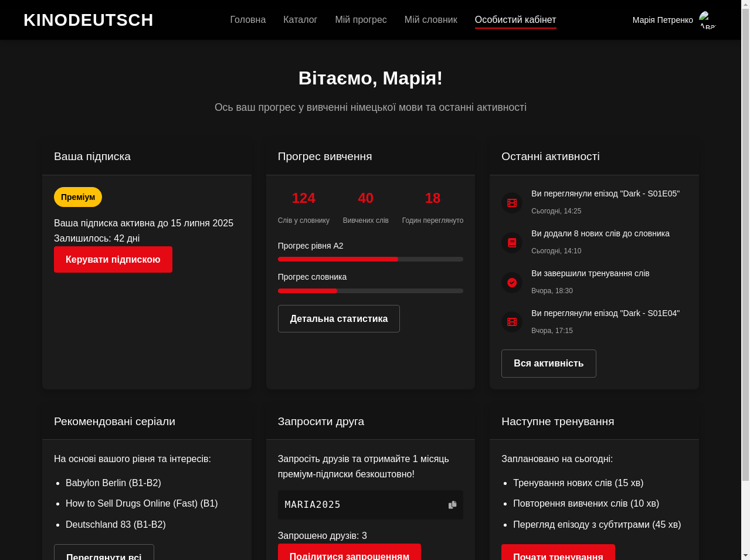
Task: Open the Каталог menu item
Action: pyautogui.click(x=300, y=19)
